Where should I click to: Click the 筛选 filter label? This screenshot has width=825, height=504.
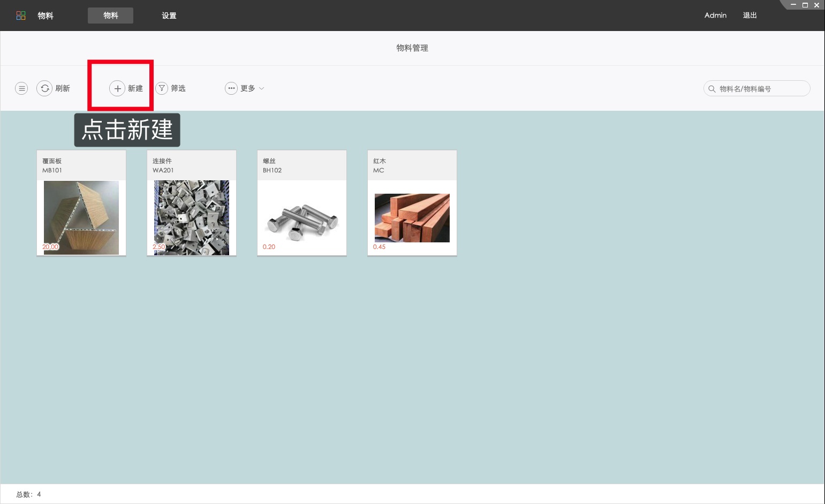point(178,88)
